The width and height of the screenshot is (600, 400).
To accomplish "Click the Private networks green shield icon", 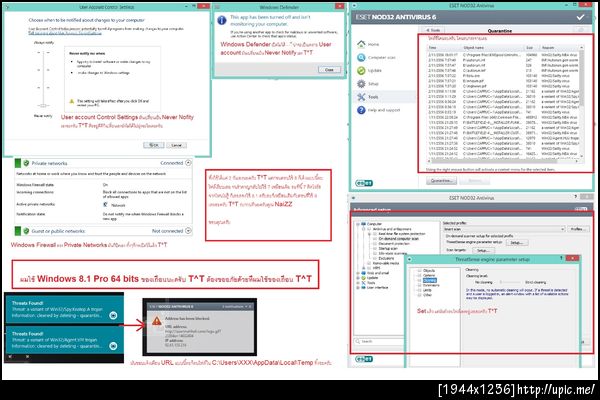I will (26, 163).
